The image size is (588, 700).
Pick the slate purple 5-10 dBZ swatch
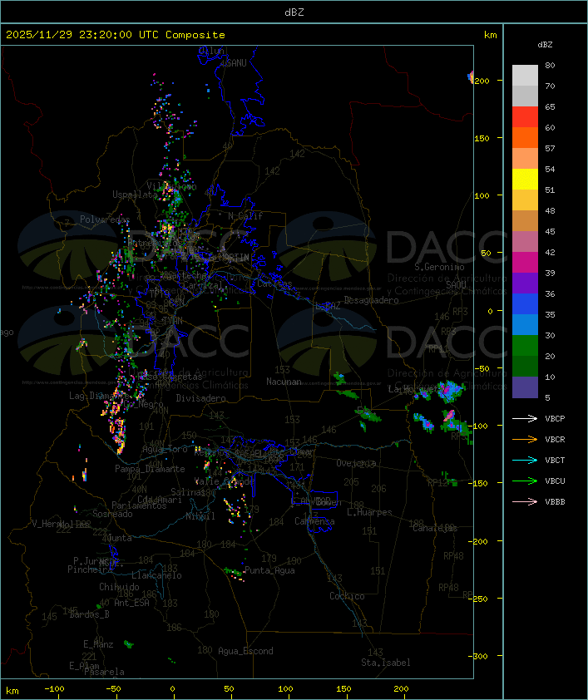pyautogui.click(x=525, y=387)
